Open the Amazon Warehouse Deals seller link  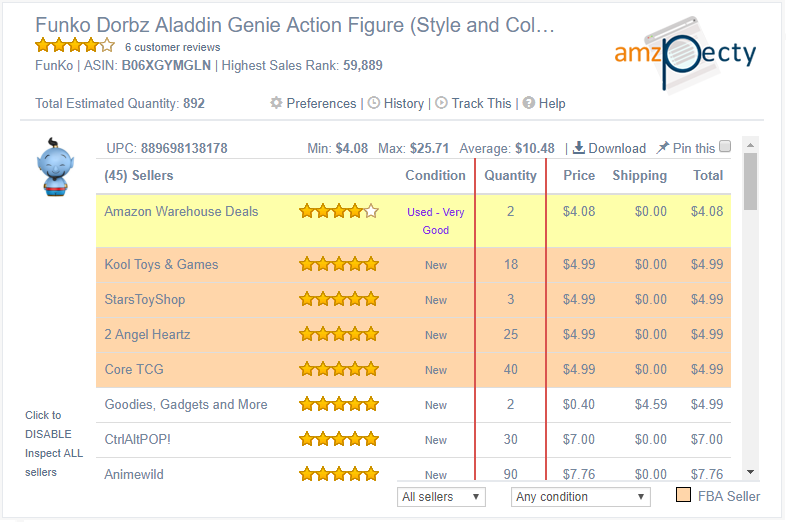[x=181, y=212]
